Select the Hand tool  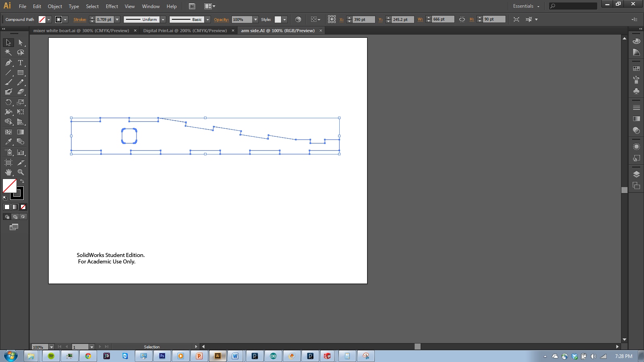point(8,172)
